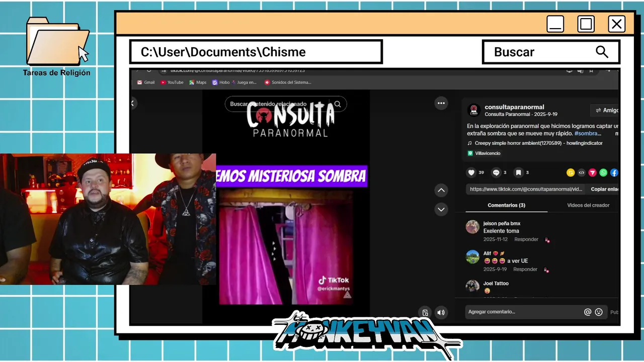This screenshot has width=644, height=362.
Task: Repost using the yellow repost icon
Action: 571,172
